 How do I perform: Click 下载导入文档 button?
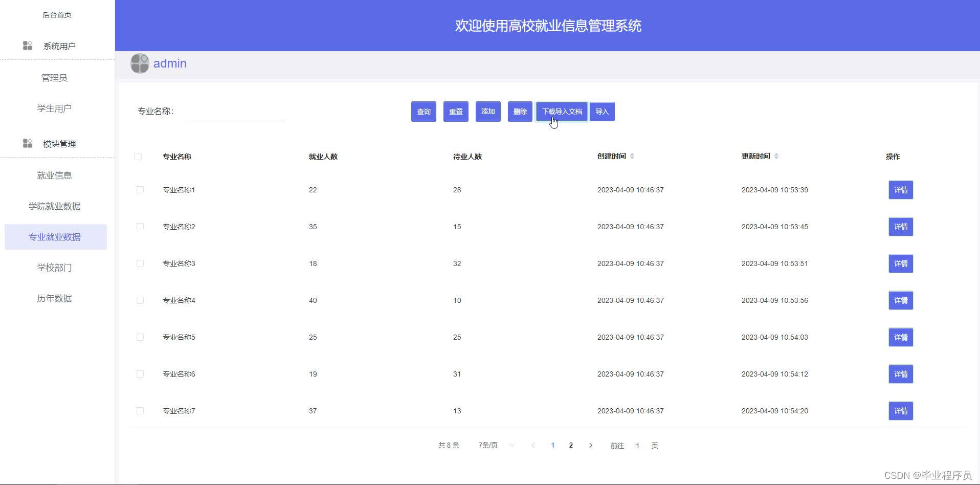562,112
